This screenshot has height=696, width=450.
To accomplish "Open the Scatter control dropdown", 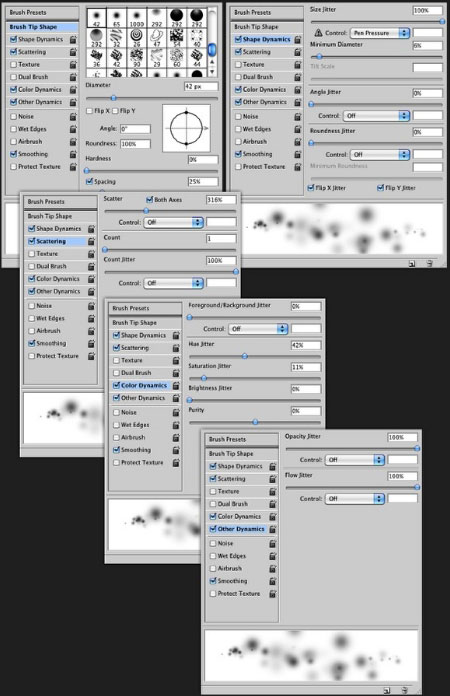I will tap(174, 222).
